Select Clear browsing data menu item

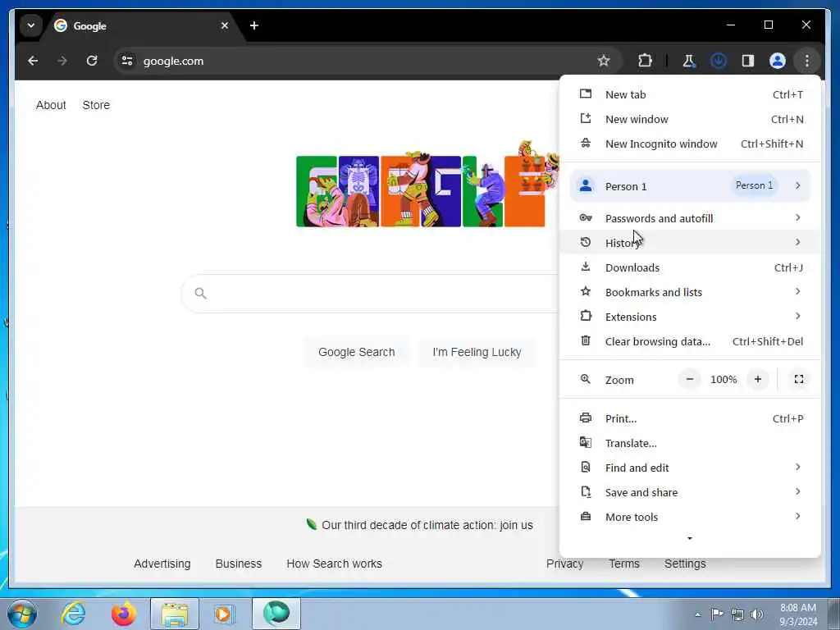pyautogui.click(x=690, y=341)
